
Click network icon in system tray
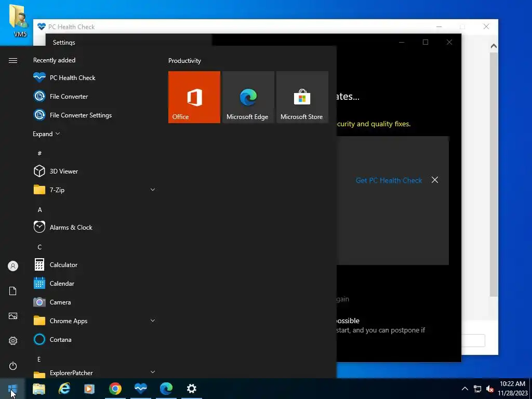pos(477,389)
